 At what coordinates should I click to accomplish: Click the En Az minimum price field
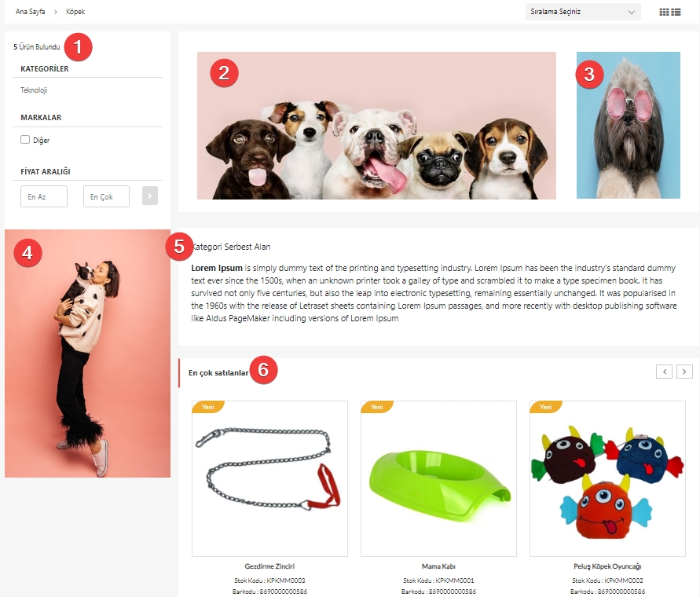pyautogui.click(x=44, y=196)
